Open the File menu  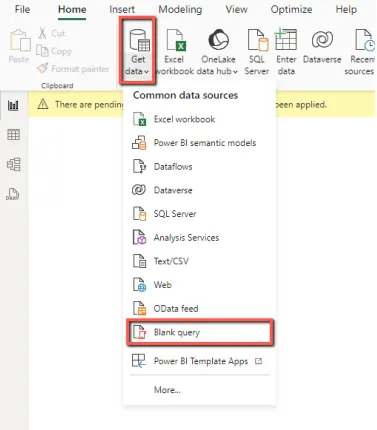pos(22,9)
